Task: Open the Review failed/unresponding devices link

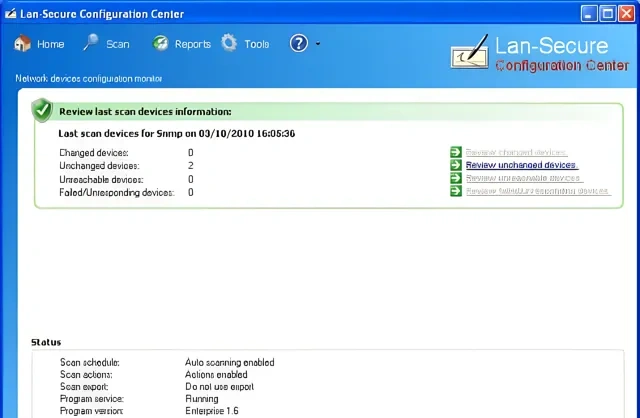Action: click(538, 191)
